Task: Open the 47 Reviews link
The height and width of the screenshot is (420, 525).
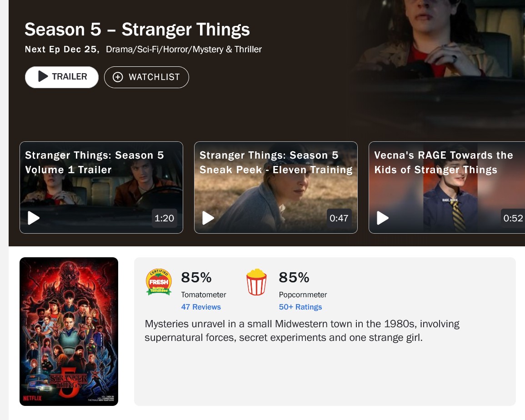Action: point(201,307)
